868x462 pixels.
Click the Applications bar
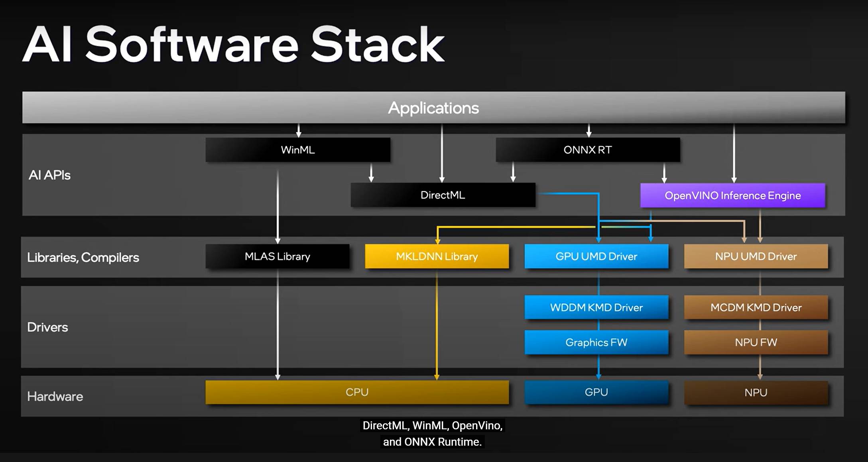click(x=433, y=108)
